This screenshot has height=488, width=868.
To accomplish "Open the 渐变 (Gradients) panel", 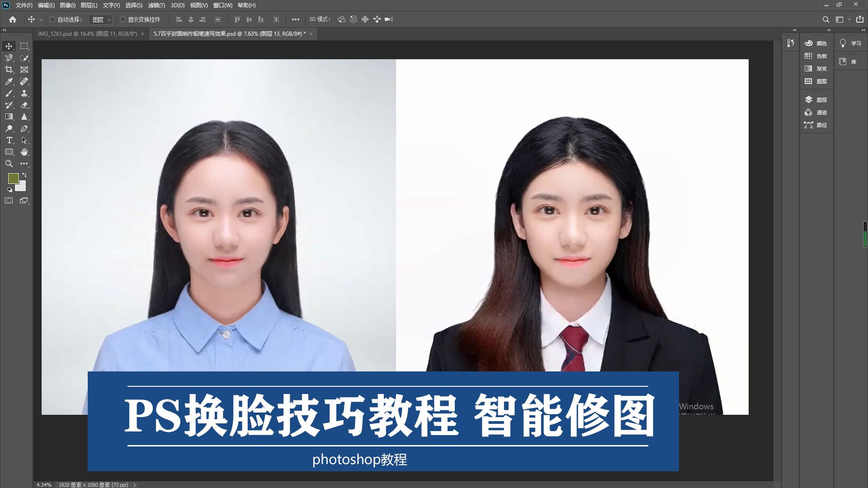I will 816,69.
